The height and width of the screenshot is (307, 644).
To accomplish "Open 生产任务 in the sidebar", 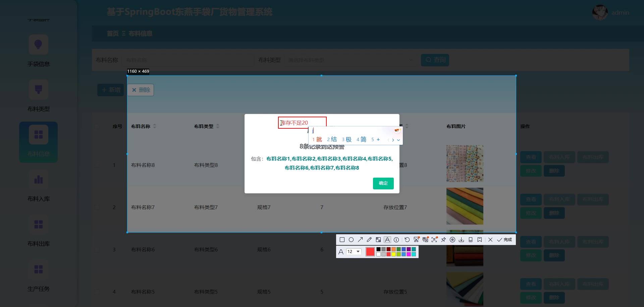I will [x=39, y=275].
